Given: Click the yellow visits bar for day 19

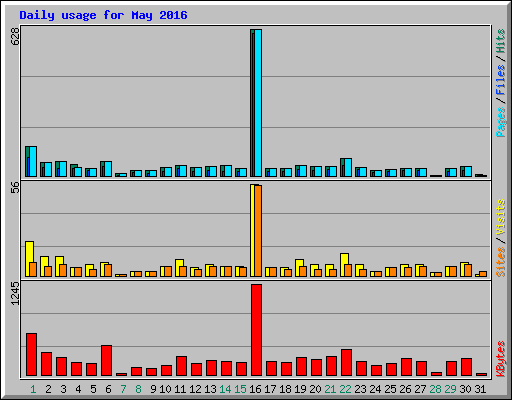Looking at the screenshot, I should tap(298, 268).
